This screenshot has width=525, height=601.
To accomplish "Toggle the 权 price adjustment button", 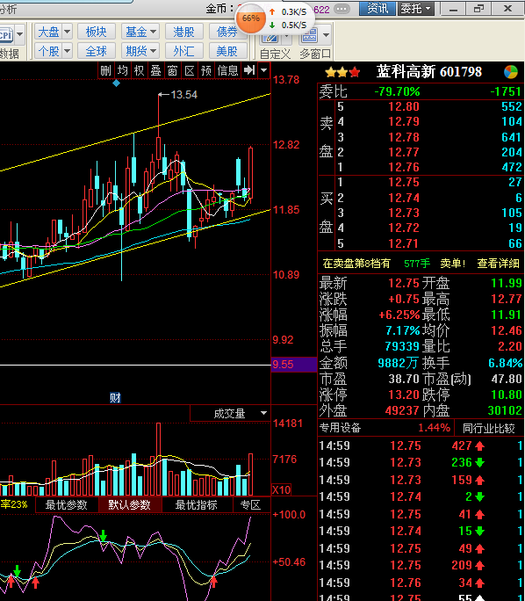I will tap(139, 71).
